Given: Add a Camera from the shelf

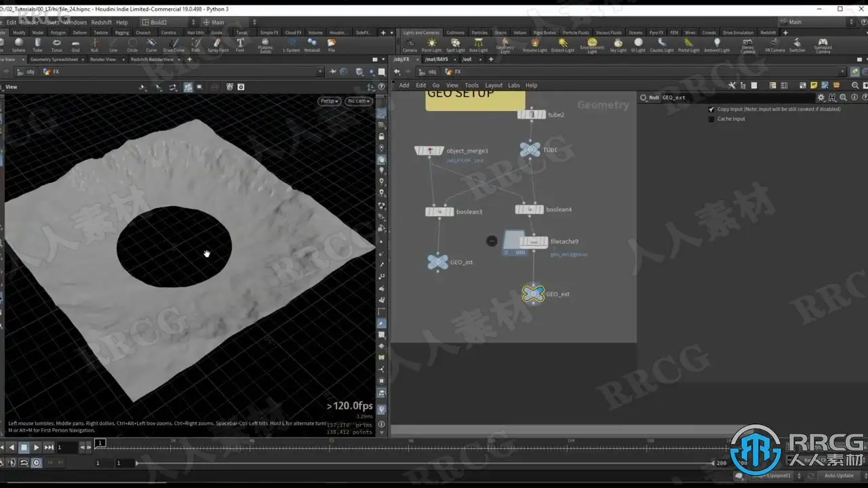Looking at the screenshot, I should click(x=410, y=45).
